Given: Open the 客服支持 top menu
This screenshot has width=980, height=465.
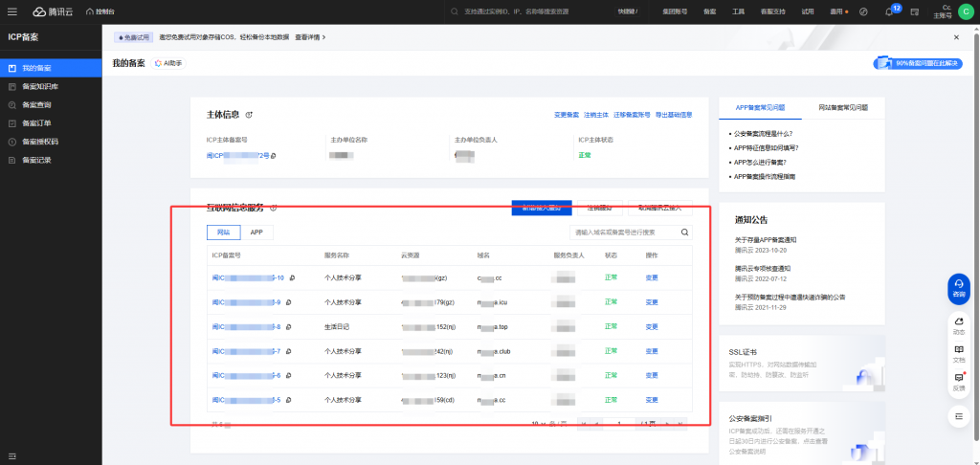Looking at the screenshot, I should click(x=772, y=11).
